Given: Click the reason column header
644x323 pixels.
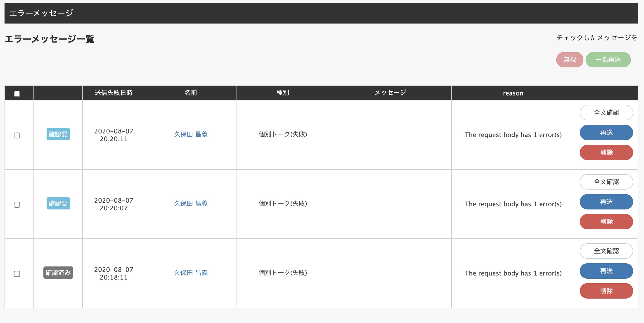Looking at the screenshot, I should point(513,93).
